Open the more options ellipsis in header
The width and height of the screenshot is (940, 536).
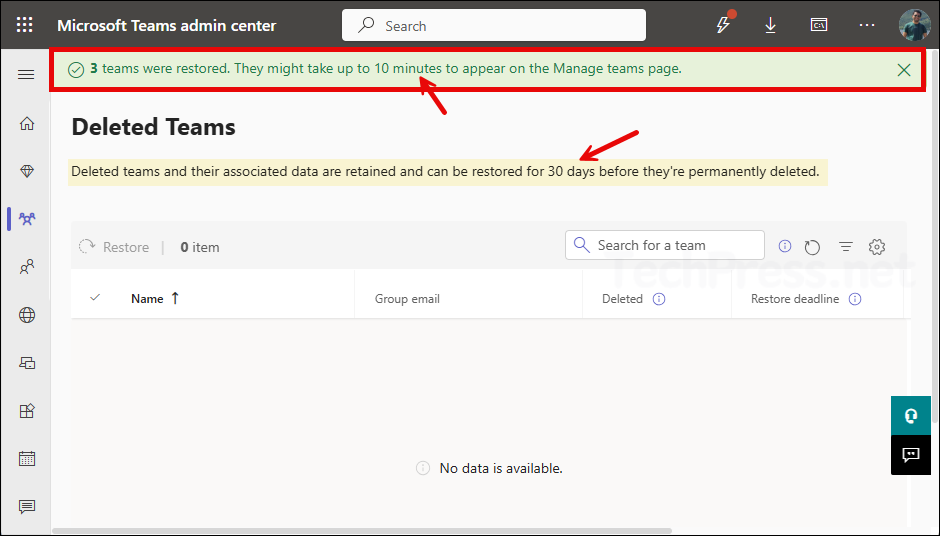coord(867,25)
